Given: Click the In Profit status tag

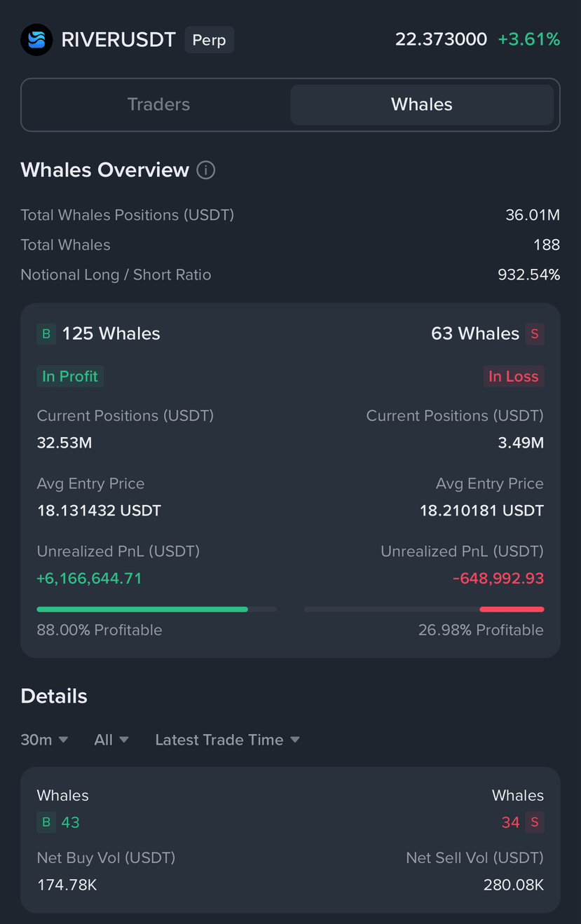Looking at the screenshot, I should 70,376.
